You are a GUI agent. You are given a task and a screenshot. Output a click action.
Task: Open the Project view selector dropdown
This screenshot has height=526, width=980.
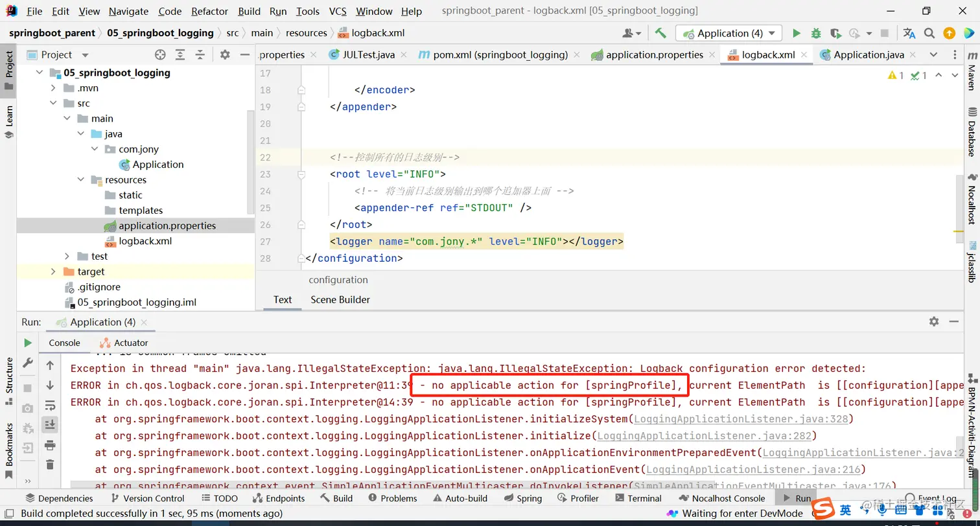85,55
